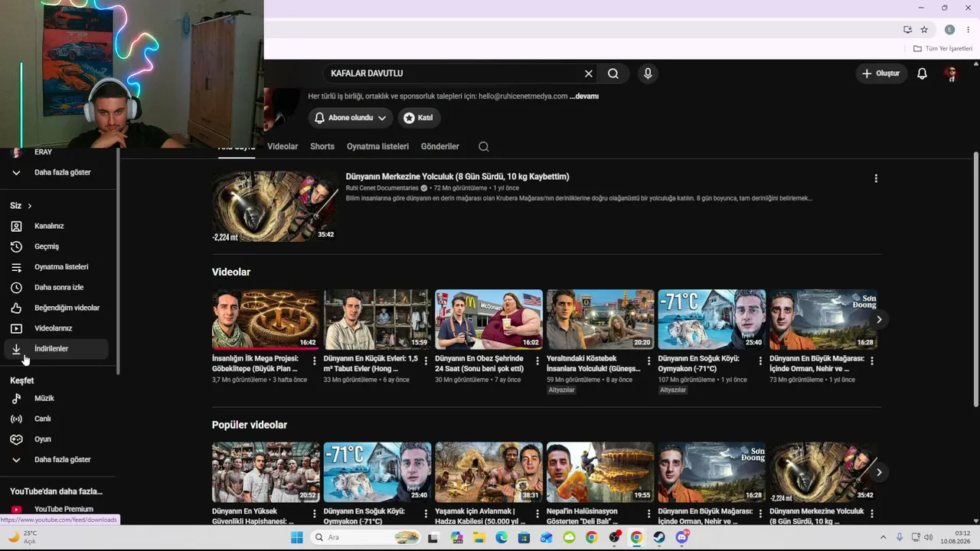
Task: Expand the Siz section chevron
Action: pos(30,206)
